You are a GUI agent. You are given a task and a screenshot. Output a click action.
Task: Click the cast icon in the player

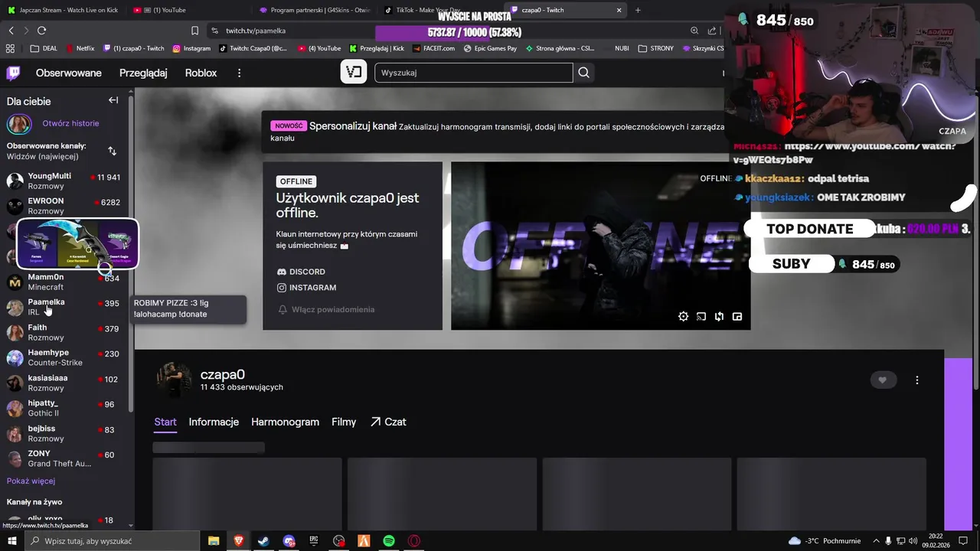coord(701,316)
